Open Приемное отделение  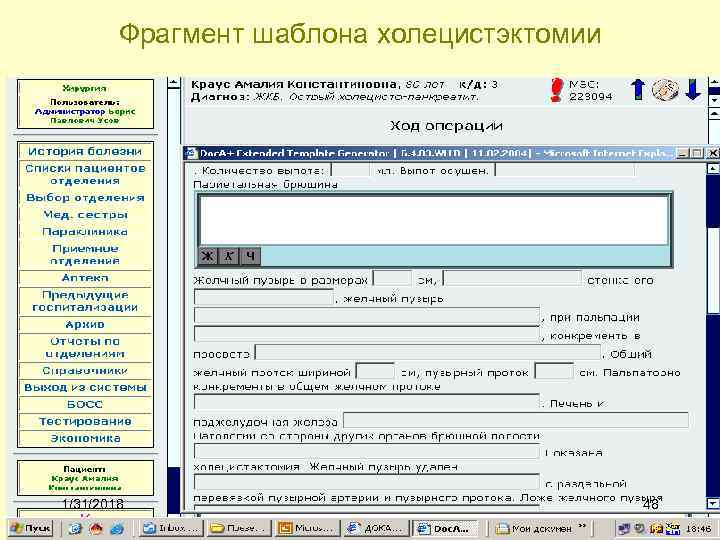[85, 255]
